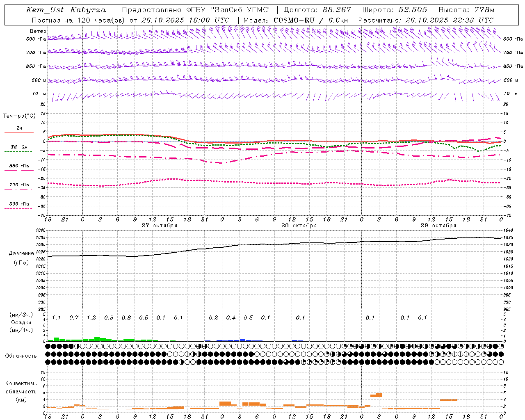Select the Тем-ра(°C) temperature axis title
525x420 pixels.
click(x=19, y=116)
